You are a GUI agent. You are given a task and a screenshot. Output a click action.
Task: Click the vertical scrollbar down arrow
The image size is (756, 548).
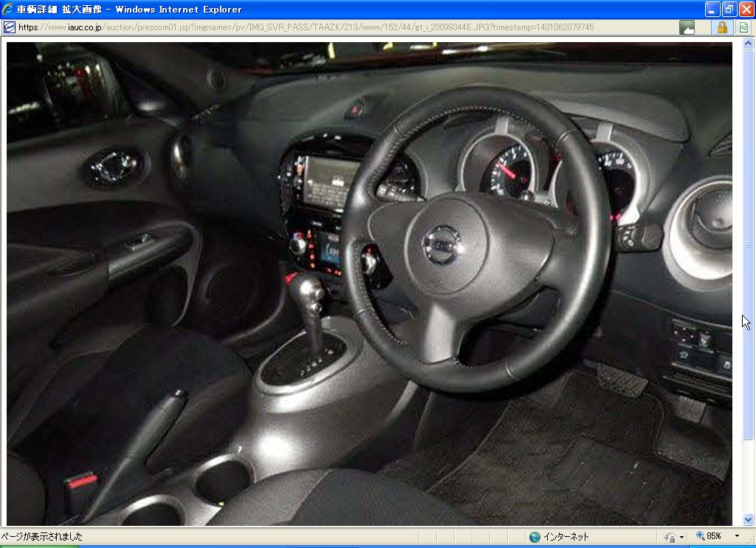748,519
